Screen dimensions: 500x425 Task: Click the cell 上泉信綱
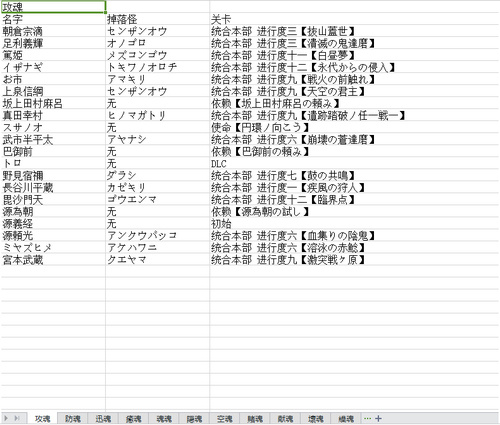pos(53,91)
